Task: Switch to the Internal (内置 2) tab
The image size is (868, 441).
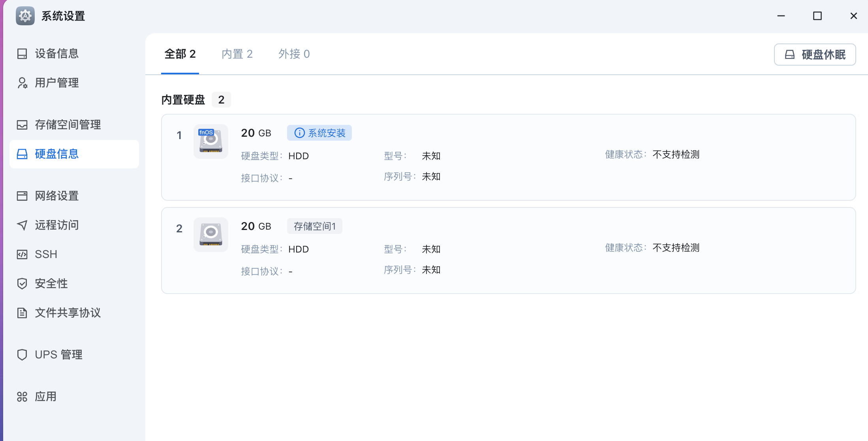Action: pyautogui.click(x=237, y=54)
